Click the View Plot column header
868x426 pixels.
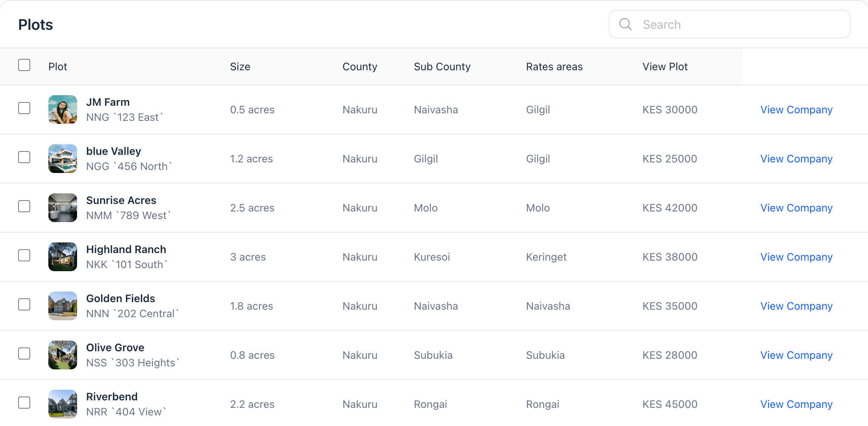tap(665, 66)
